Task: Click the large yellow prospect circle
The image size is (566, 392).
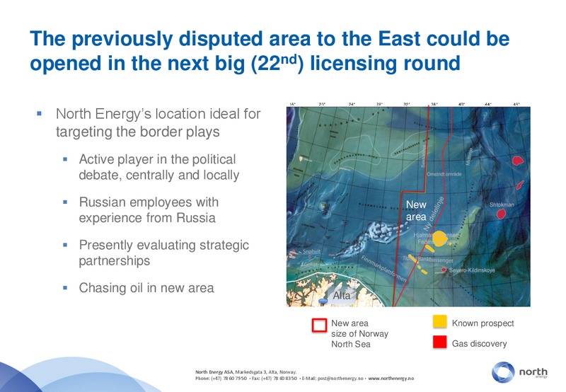Action: (439, 239)
